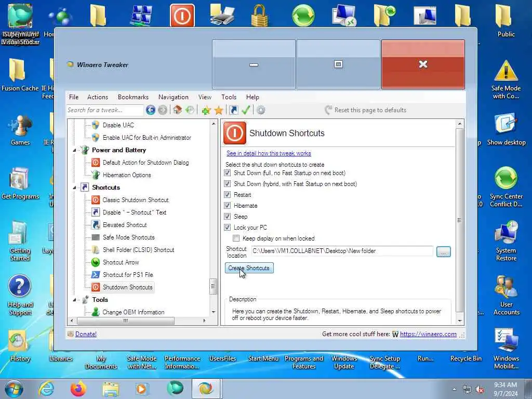Screen dimensions: 532x399
Task: Click right panel vertical scrollbar thumb
Action: [459, 220]
